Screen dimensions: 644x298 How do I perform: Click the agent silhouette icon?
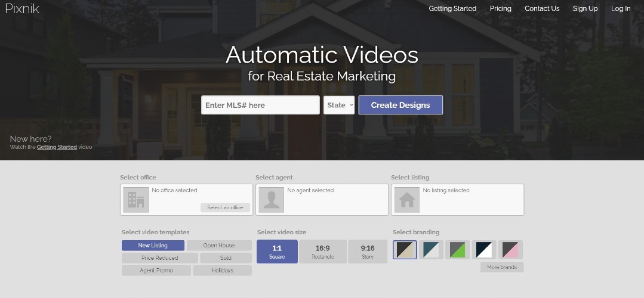(x=271, y=200)
